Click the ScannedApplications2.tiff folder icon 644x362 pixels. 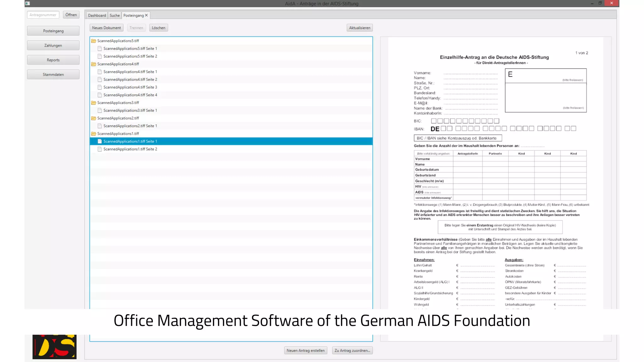point(93,118)
